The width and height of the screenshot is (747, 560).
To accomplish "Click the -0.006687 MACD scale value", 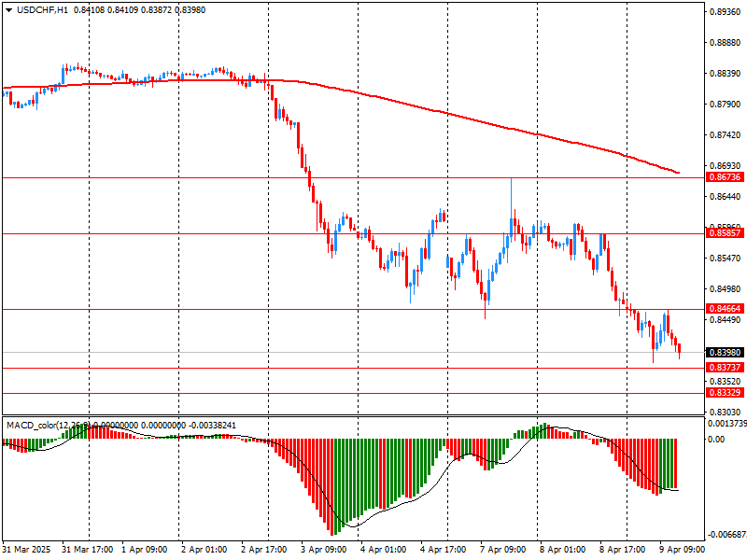I will click(726, 536).
